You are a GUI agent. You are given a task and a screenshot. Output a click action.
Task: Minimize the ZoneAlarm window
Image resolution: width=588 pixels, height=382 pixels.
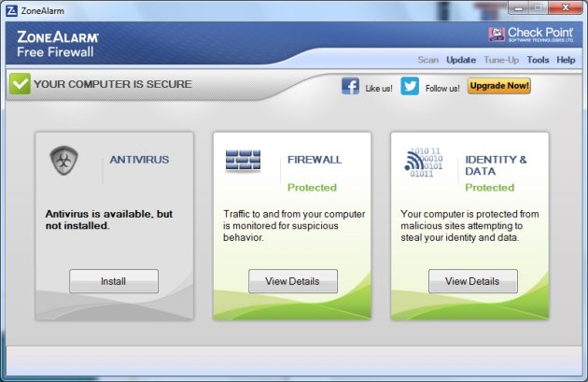pos(519,7)
